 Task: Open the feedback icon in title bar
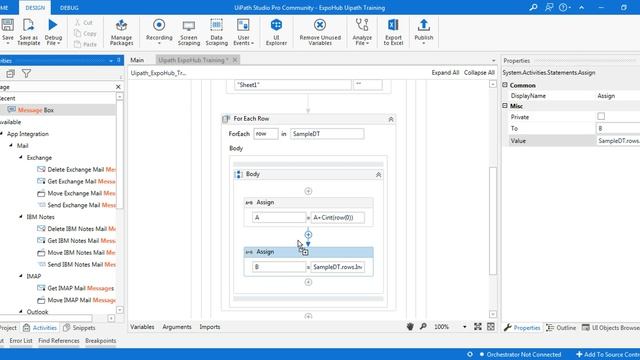point(549,7)
